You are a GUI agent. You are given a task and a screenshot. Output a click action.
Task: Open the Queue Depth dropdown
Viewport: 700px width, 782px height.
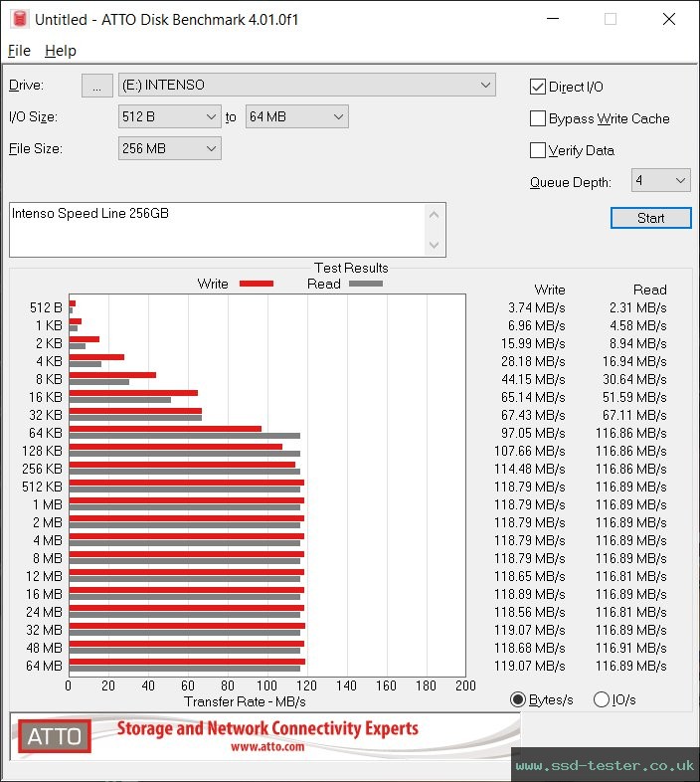click(660, 180)
